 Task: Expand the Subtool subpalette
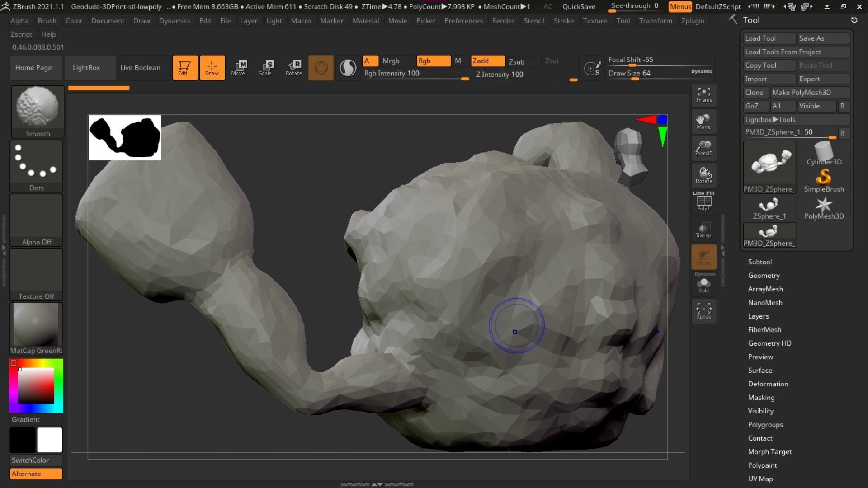coord(759,262)
